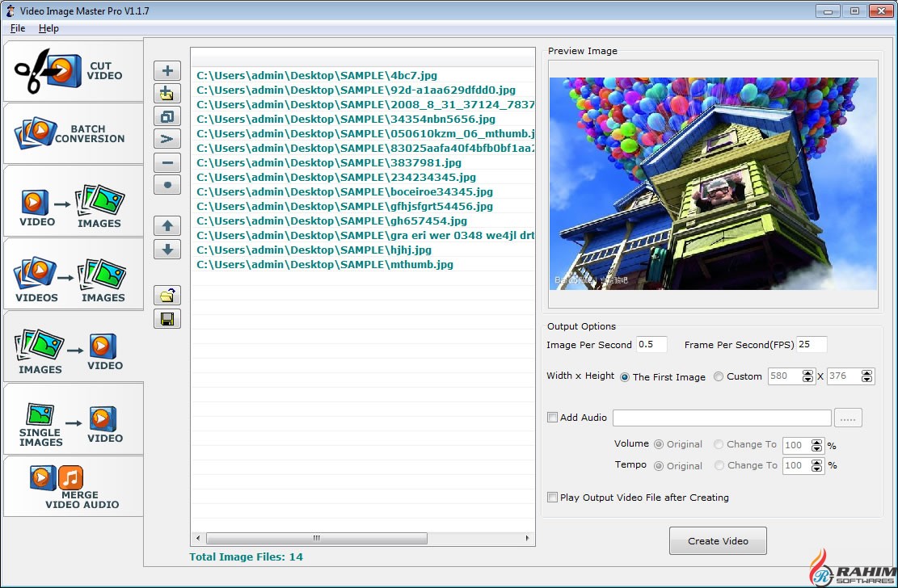Image resolution: width=898 pixels, height=588 pixels.
Task: Select the Custom size radio button
Action: pos(719,376)
